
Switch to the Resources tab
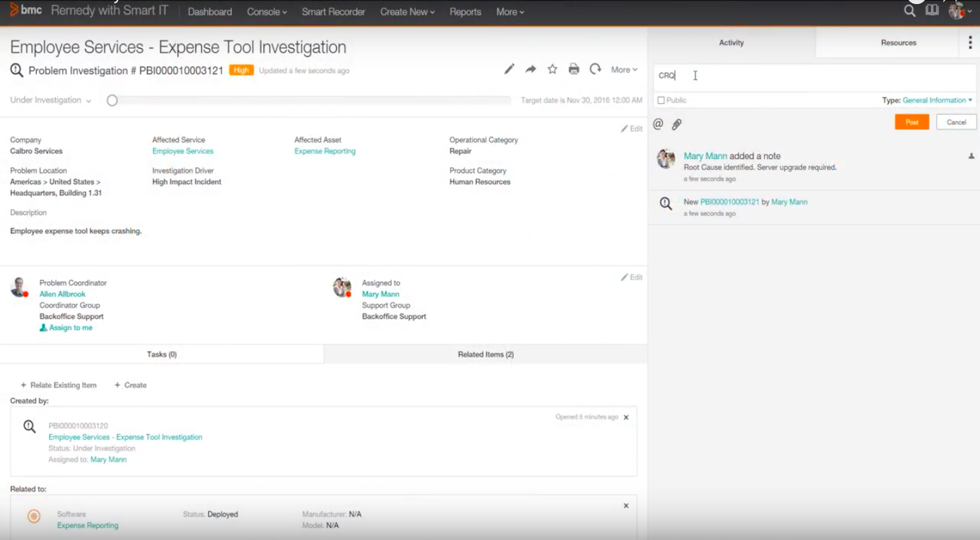898,42
